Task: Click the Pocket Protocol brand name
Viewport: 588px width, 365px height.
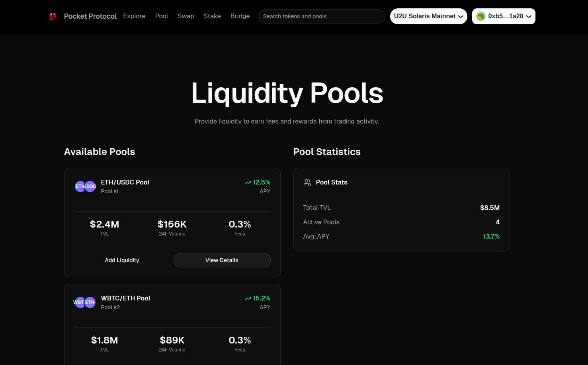Action: (90, 16)
